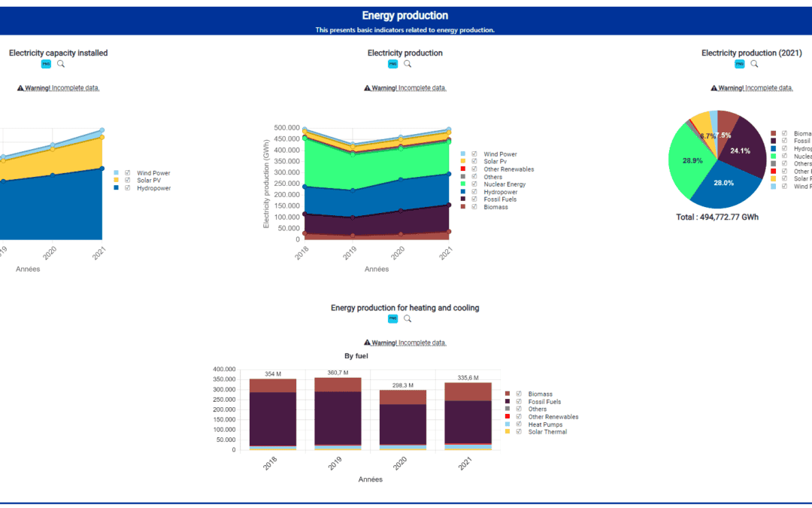Screen dimensions: 812x508
Task: Disable Wind Power in electricity production legend
Action: [x=474, y=154]
